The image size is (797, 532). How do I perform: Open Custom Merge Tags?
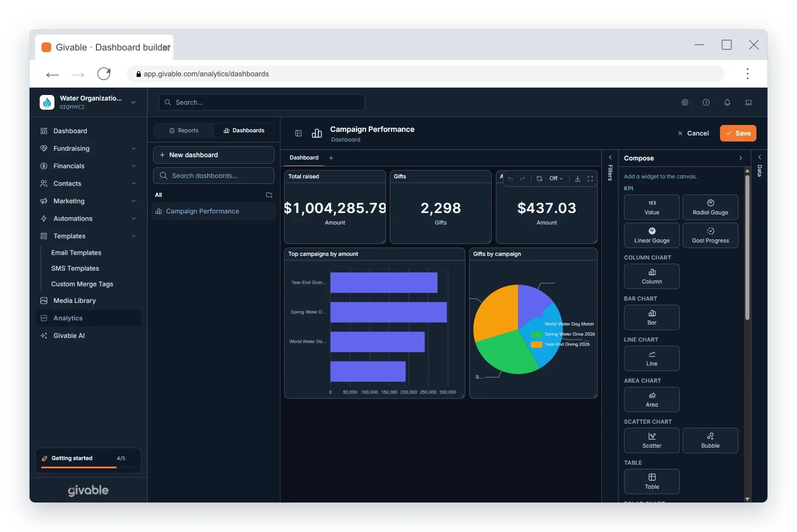point(82,284)
